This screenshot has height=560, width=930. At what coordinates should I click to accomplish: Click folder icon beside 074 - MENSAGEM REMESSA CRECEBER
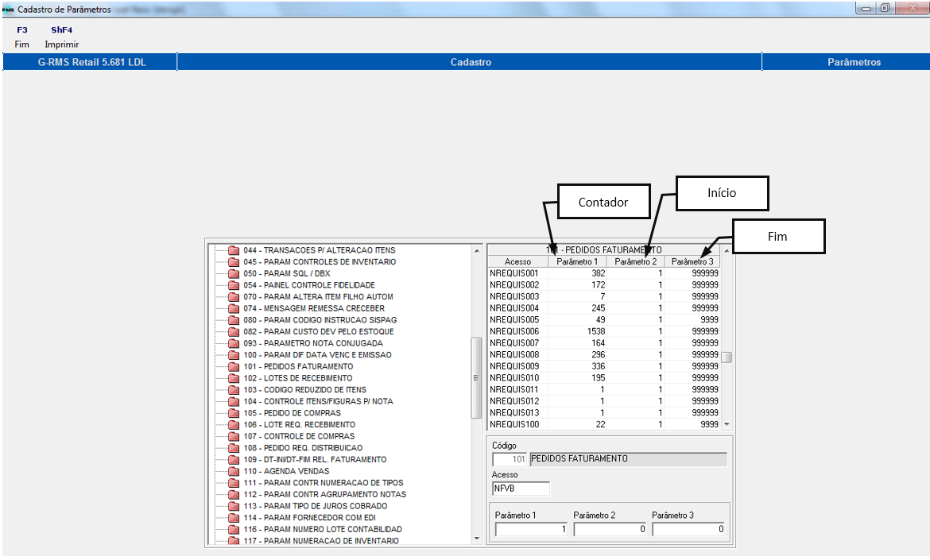click(x=234, y=309)
